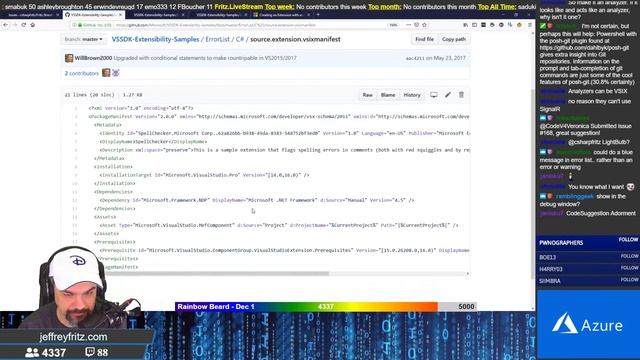
Task: Click the page vertical scrollbar
Action: pyautogui.click(x=533, y=184)
